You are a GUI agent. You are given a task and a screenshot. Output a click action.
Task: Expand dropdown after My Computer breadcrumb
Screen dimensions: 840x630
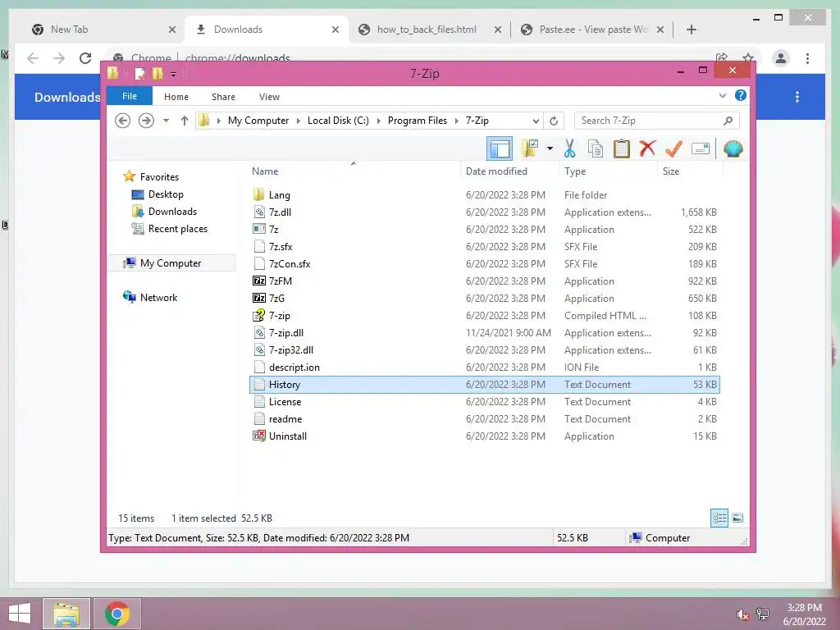pos(299,121)
